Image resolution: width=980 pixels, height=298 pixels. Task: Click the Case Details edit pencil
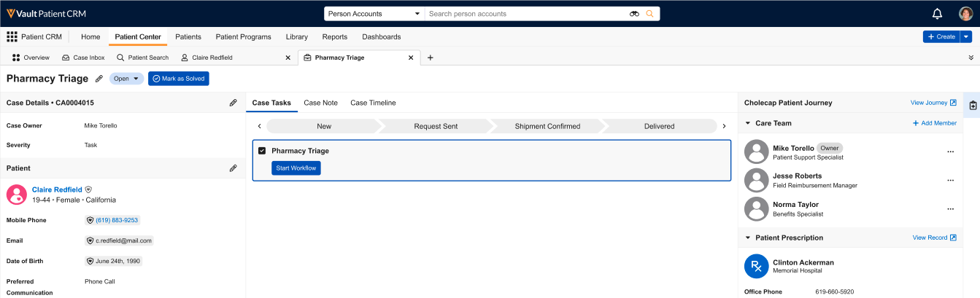click(x=233, y=103)
